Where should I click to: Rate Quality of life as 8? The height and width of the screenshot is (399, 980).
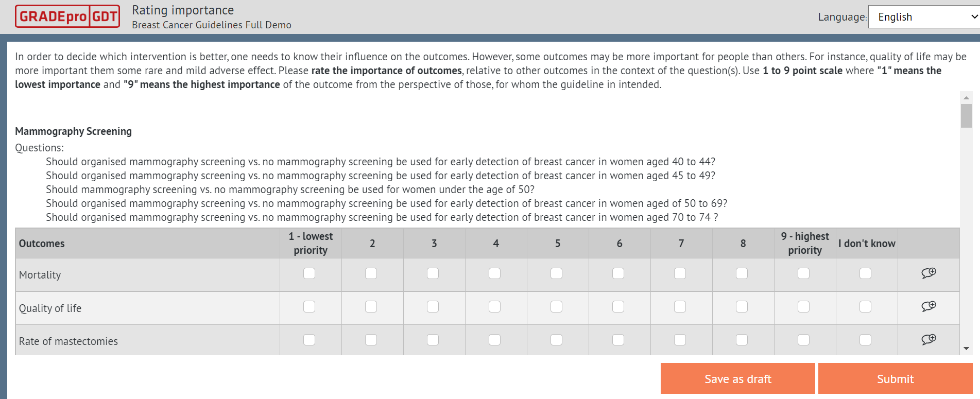pos(742,306)
